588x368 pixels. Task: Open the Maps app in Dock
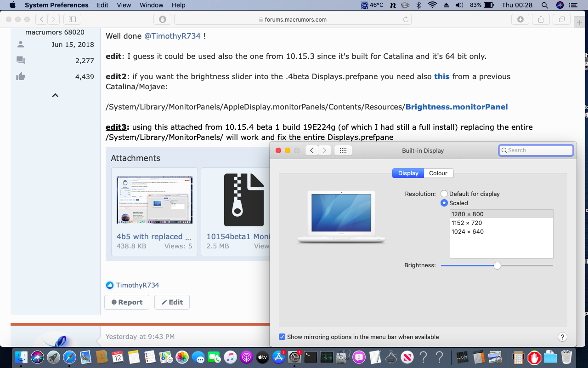(166, 356)
